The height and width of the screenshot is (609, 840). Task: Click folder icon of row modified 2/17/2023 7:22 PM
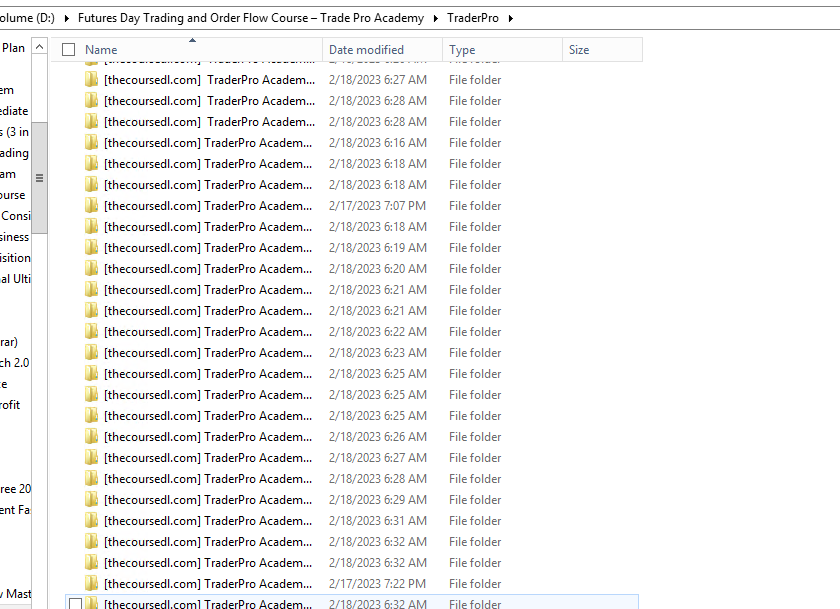pos(92,583)
